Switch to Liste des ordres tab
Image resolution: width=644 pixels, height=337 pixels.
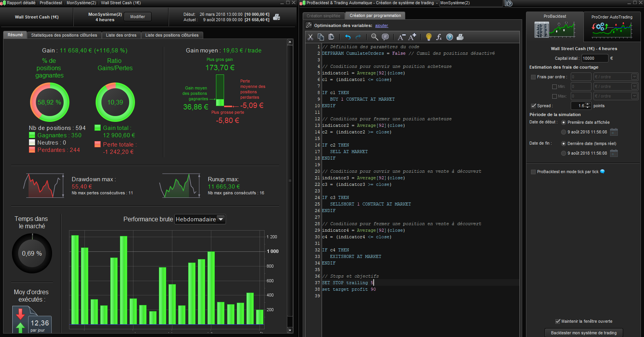click(121, 35)
